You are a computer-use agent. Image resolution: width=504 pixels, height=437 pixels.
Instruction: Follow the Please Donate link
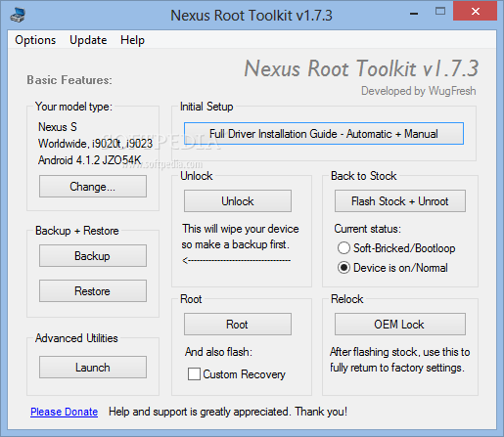65,412
